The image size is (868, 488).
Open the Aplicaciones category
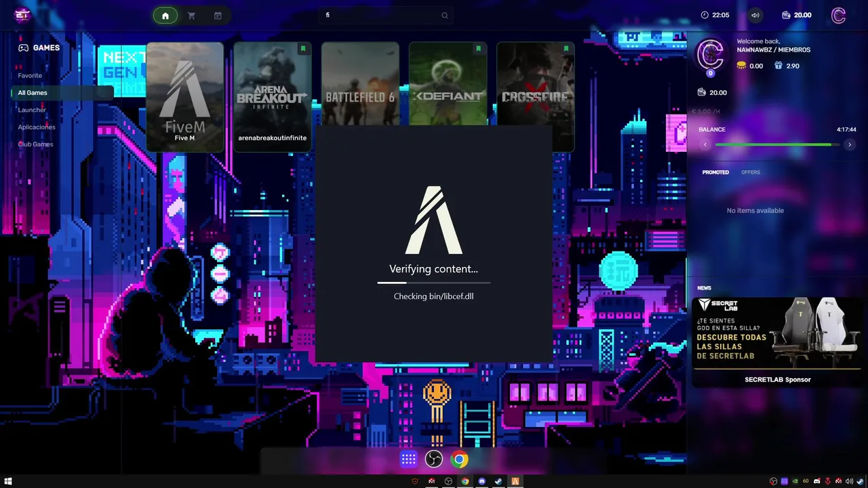coord(37,127)
